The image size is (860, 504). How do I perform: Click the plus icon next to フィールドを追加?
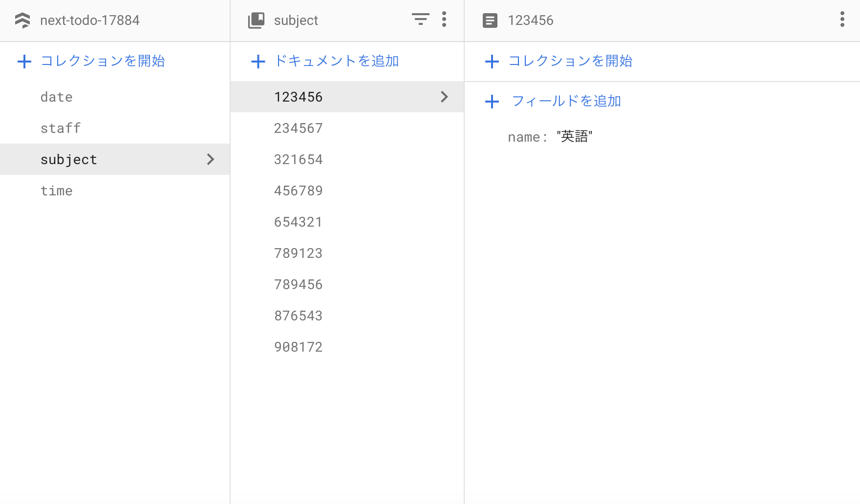pyautogui.click(x=492, y=102)
